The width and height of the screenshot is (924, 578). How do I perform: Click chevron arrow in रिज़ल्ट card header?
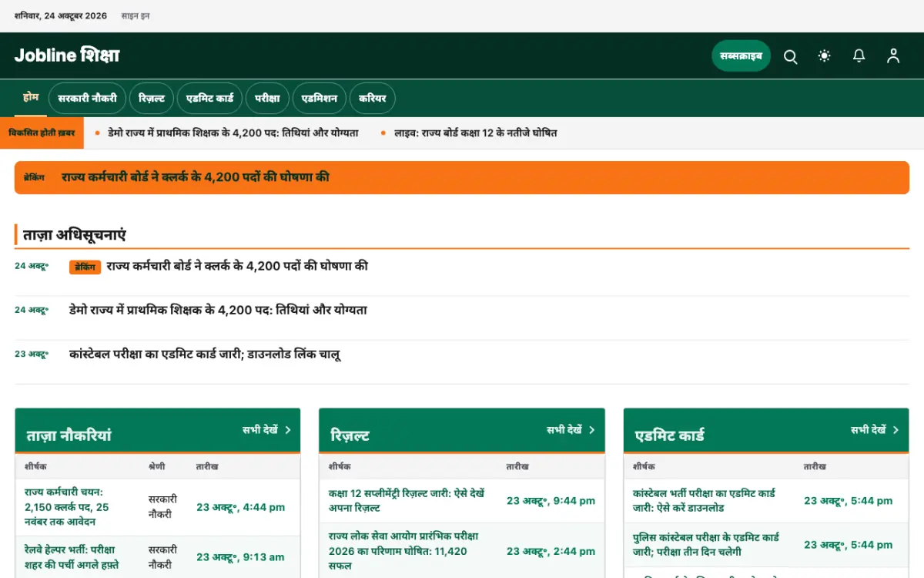point(592,430)
